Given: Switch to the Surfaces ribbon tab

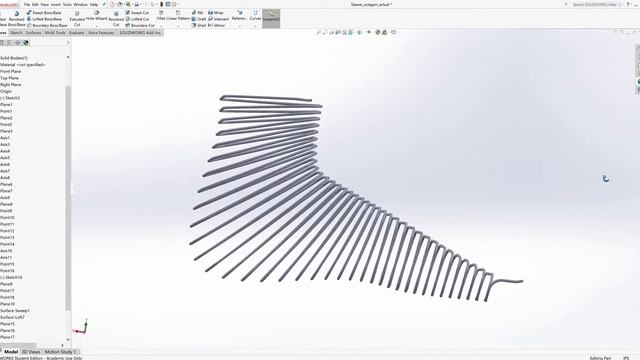Looking at the screenshot, I should [33, 33].
